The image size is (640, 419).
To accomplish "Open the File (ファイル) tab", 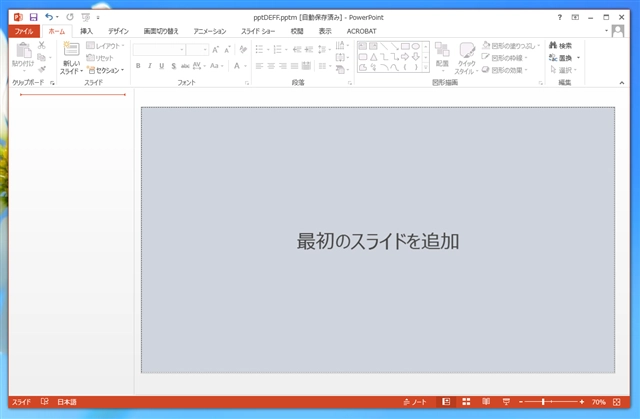I will (24, 31).
